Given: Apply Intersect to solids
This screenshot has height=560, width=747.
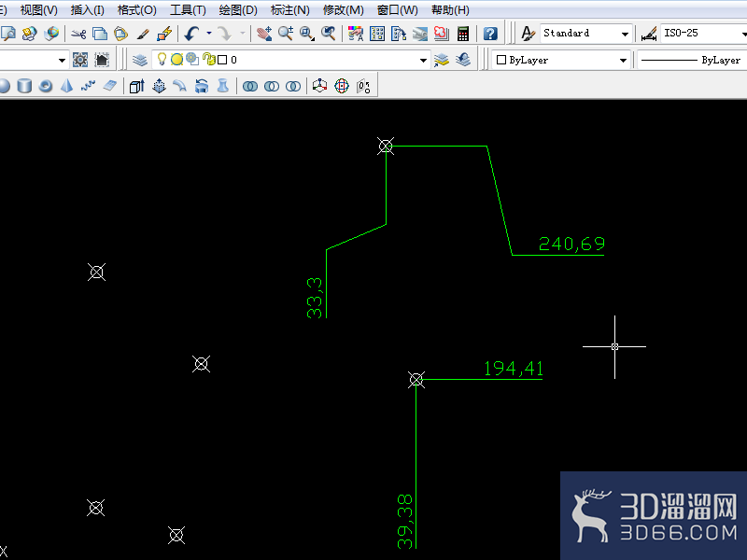Looking at the screenshot, I should [293, 86].
